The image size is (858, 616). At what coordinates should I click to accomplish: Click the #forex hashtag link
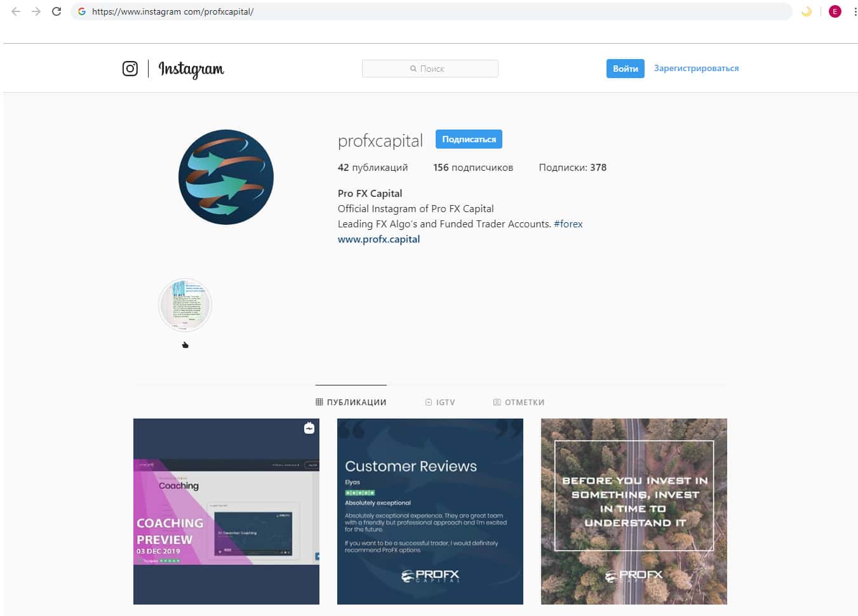568,224
